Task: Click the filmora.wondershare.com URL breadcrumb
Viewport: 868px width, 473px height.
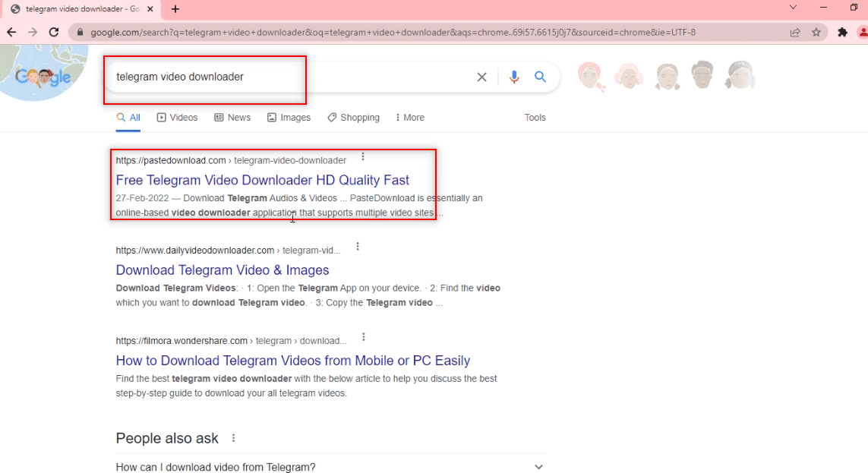Action: [x=232, y=341]
